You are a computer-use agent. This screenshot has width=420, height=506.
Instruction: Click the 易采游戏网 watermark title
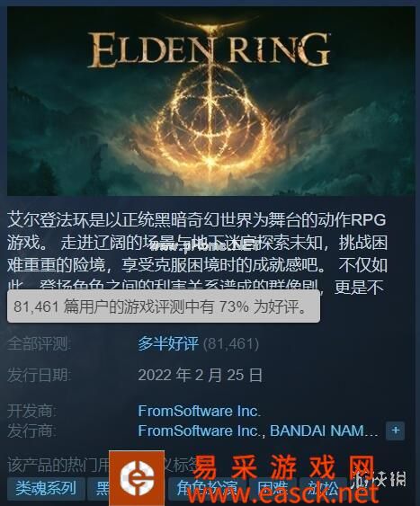coord(283,467)
